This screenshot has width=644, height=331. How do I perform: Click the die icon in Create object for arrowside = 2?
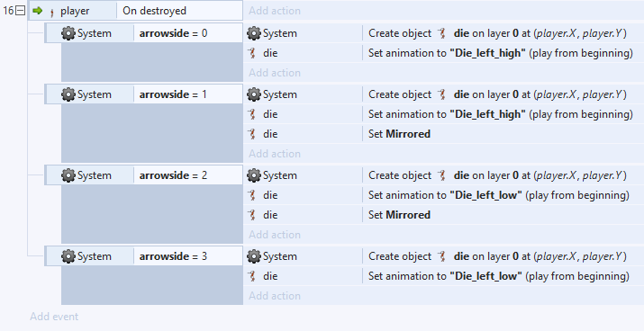pyautogui.click(x=442, y=175)
